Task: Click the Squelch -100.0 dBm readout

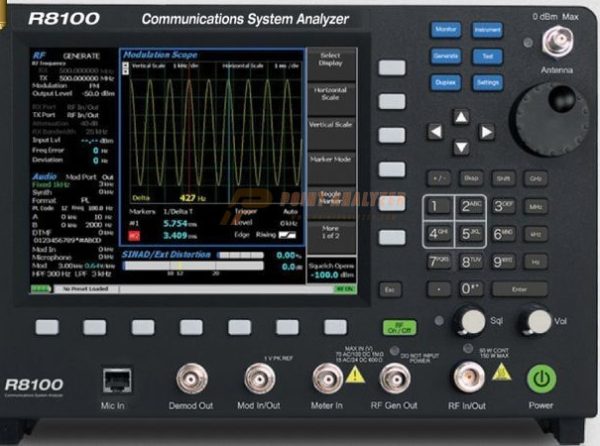Action: [332, 275]
